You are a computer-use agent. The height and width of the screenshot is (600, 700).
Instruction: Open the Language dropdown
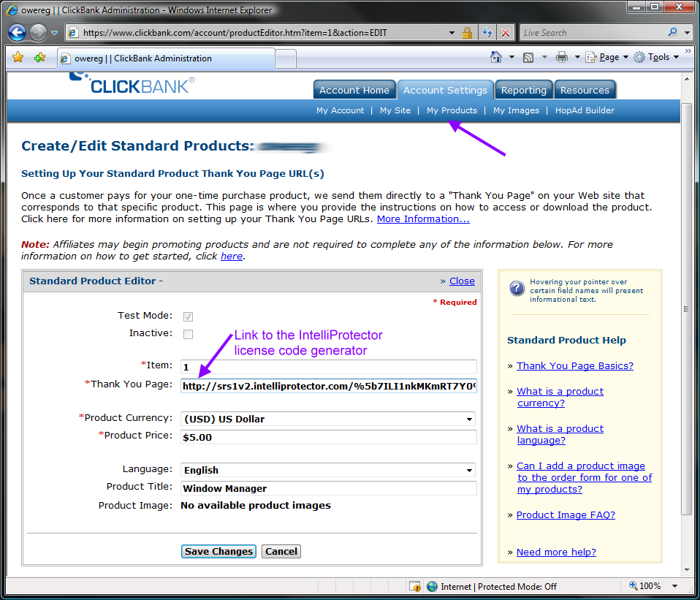(x=328, y=470)
